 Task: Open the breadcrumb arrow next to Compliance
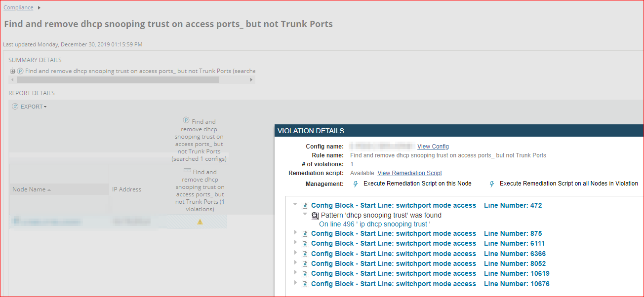tap(39, 8)
